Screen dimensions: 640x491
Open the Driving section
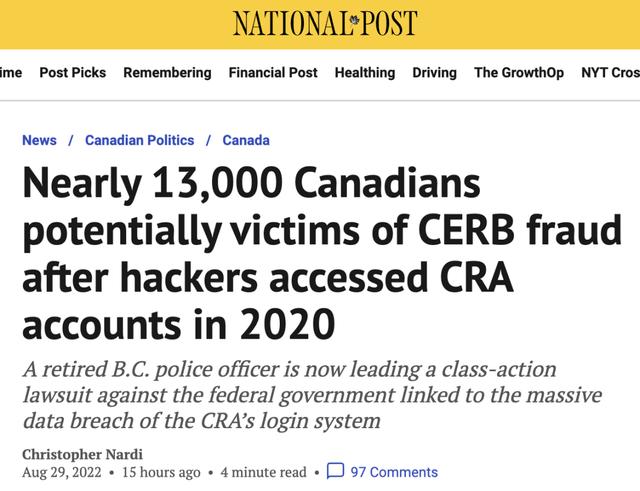(434, 72)
